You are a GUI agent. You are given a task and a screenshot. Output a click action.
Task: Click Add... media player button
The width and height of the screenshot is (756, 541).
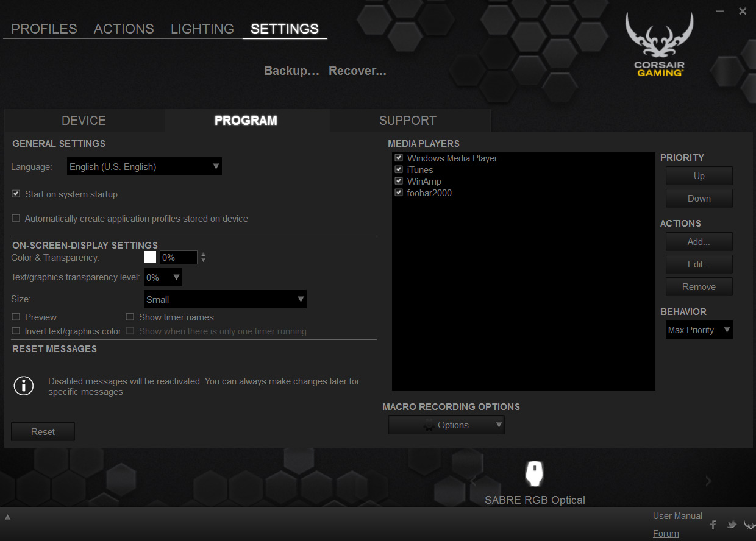(x=699, y=242)
